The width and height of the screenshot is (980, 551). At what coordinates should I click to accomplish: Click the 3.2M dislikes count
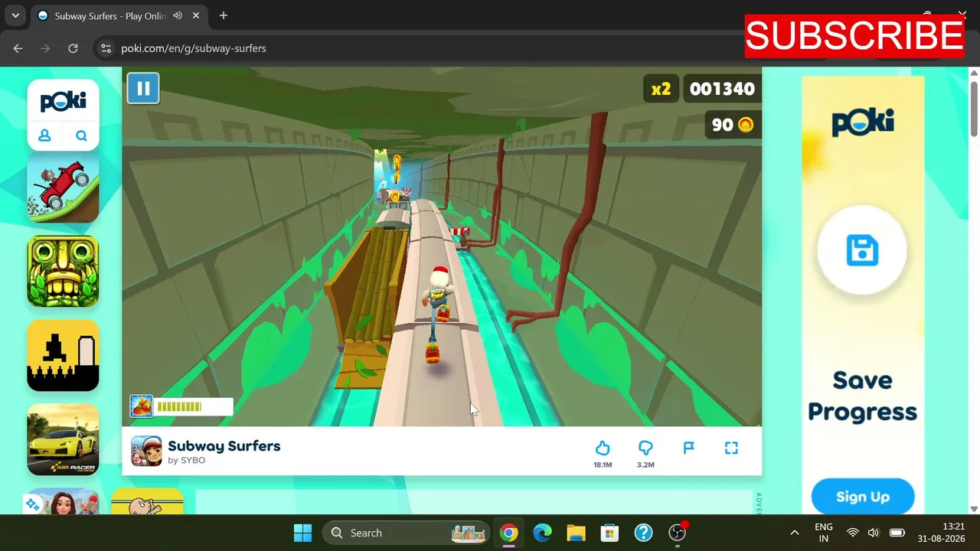645,465
